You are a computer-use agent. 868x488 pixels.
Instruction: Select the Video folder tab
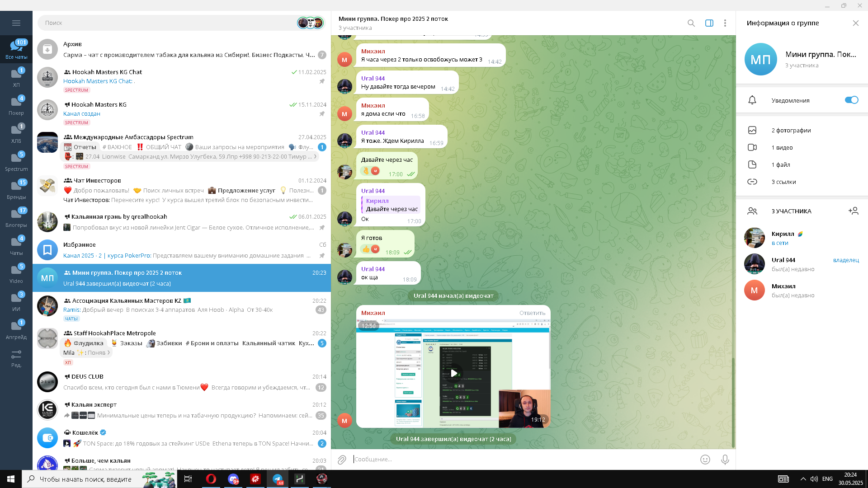click(x=16, y=273)
